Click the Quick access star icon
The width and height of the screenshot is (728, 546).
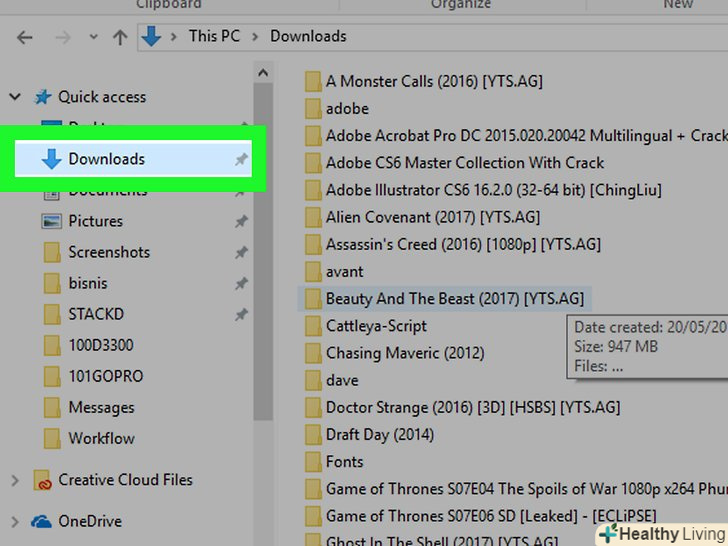click(x=43, y=97)
